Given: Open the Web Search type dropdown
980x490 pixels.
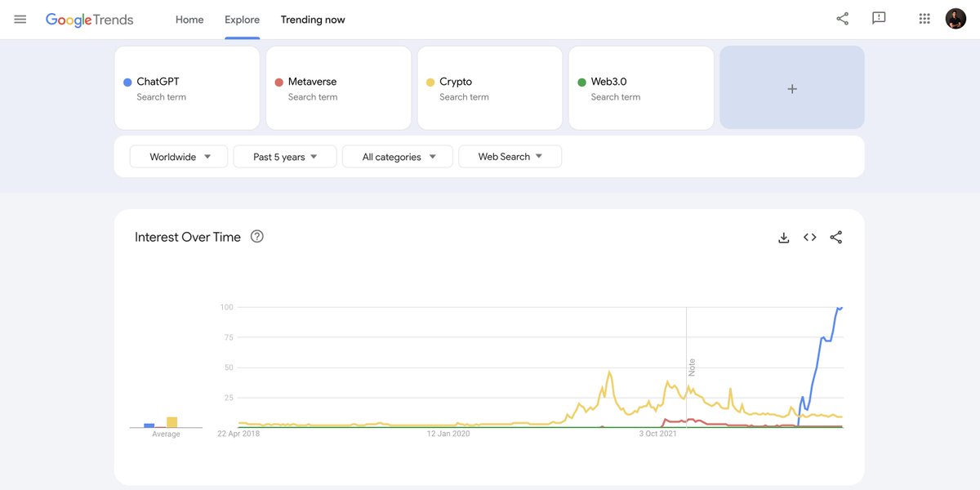Looking at the screenshot, I should [x=510, y=157].
